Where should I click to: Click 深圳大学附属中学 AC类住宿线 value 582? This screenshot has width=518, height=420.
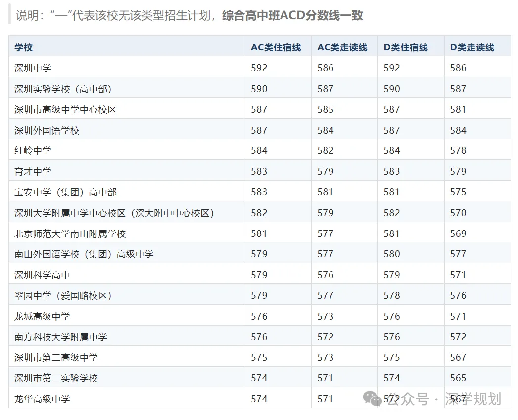coord(259,213)
